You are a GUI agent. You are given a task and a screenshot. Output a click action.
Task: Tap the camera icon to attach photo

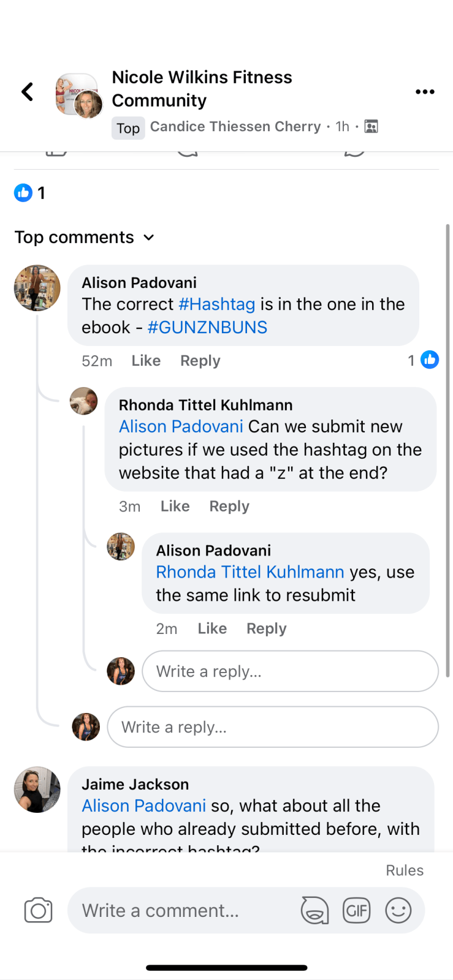point(38,910)
